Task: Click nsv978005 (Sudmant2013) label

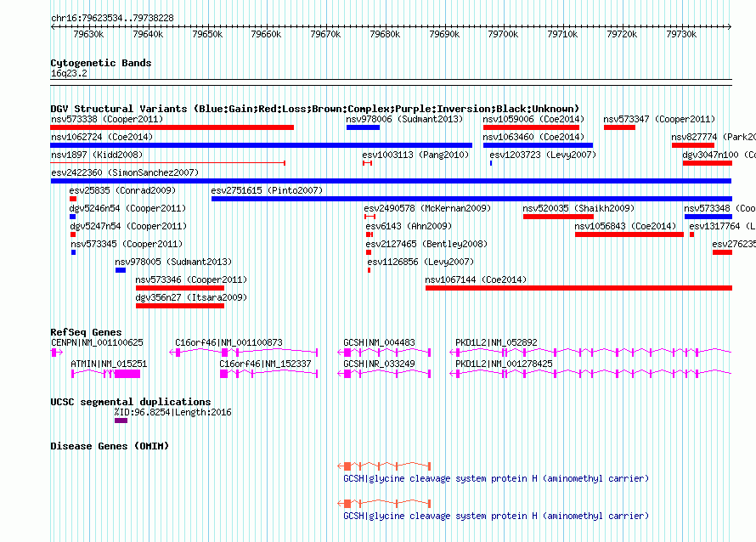Action: click(173, 262)
